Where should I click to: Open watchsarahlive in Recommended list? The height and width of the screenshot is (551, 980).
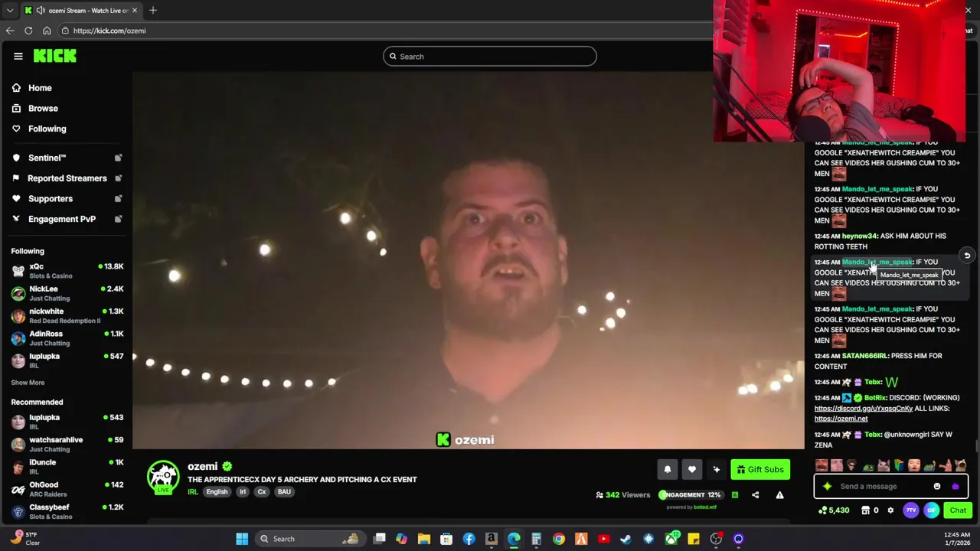(67, 444)
